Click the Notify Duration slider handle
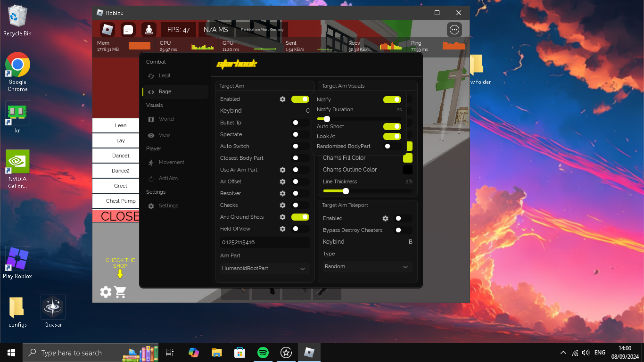 tap(327, 119)
